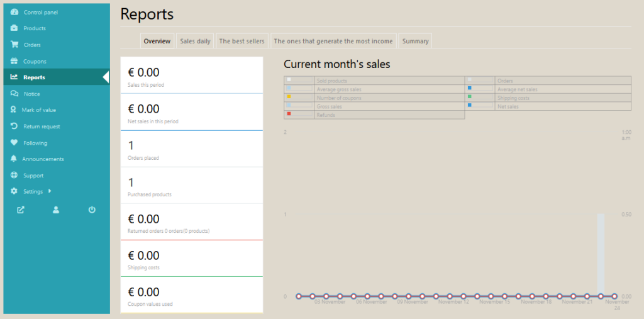This screenshot has width=644, height=319.
Task: Click the power logout icon
Action: click(92, 210)
